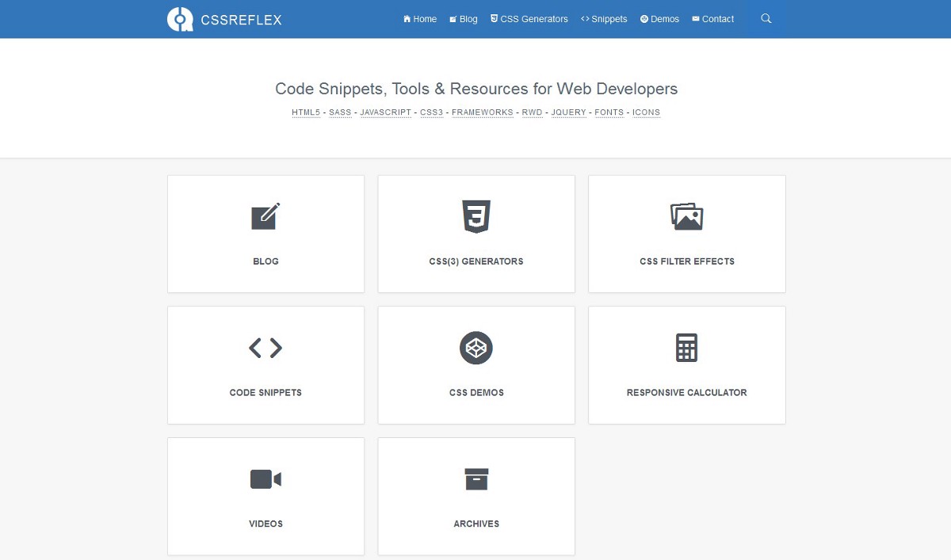Click the Archives box icon

[476, 479]
